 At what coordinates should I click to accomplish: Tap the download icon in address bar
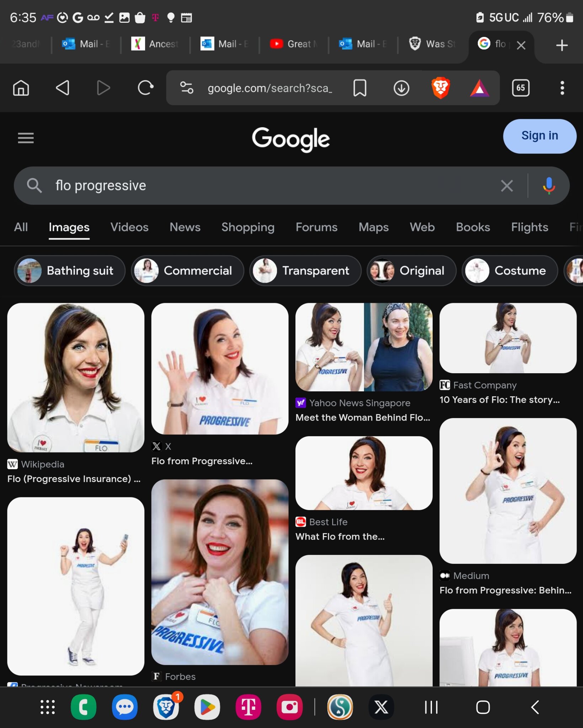pos(401,88)
